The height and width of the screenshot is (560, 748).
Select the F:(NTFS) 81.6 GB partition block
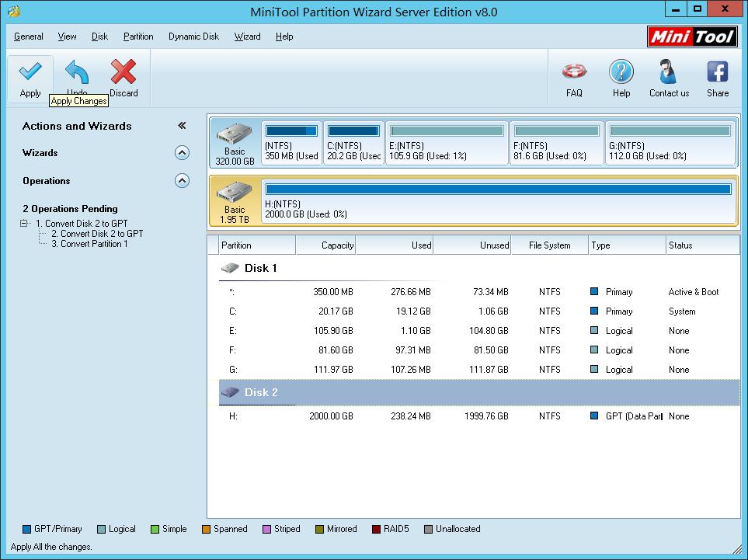[557, 143]
